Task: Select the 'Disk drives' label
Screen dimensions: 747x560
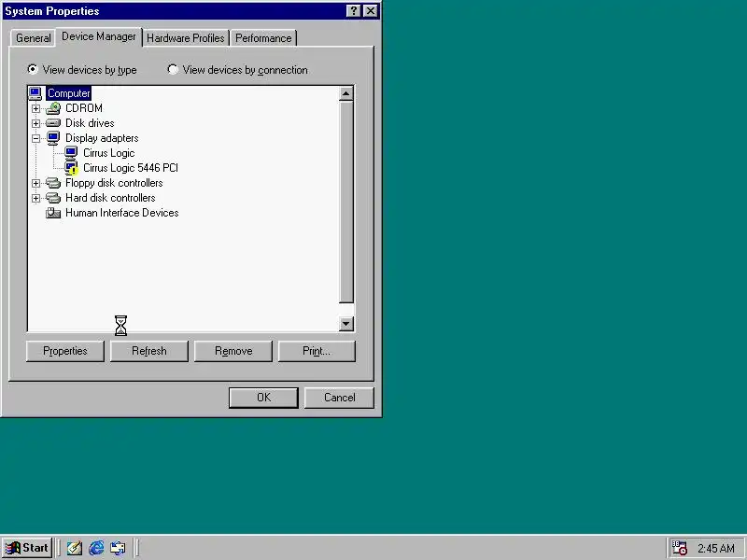Action: click(x=90, y=123)
